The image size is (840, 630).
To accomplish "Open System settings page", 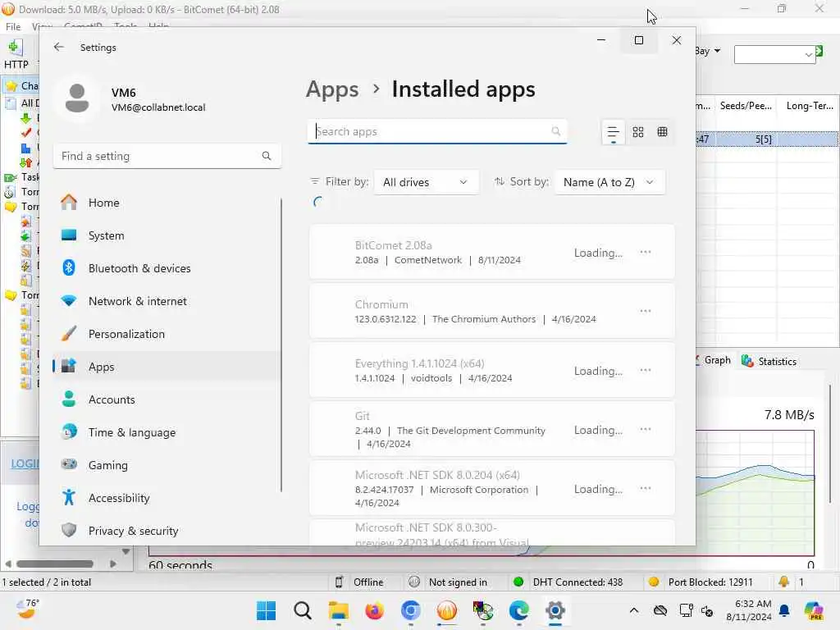I will [x=167, y=235].
